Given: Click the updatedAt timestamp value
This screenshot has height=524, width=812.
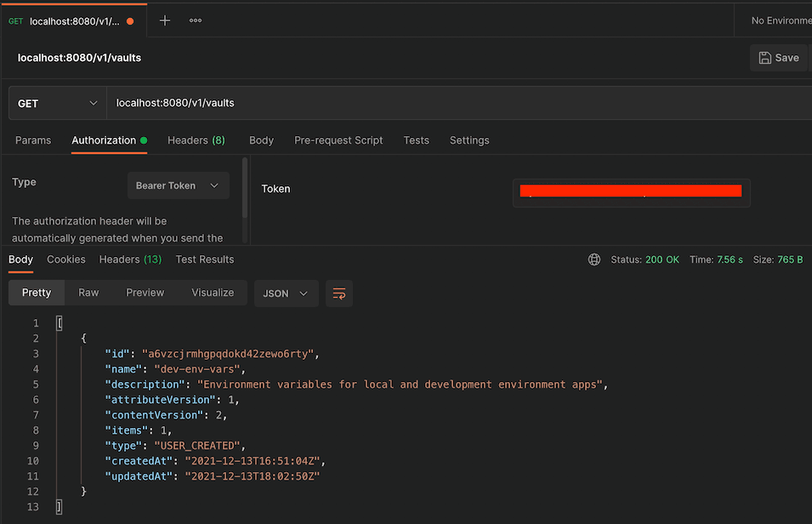Looking at the screenshot, I should click(x=253, y=476).
